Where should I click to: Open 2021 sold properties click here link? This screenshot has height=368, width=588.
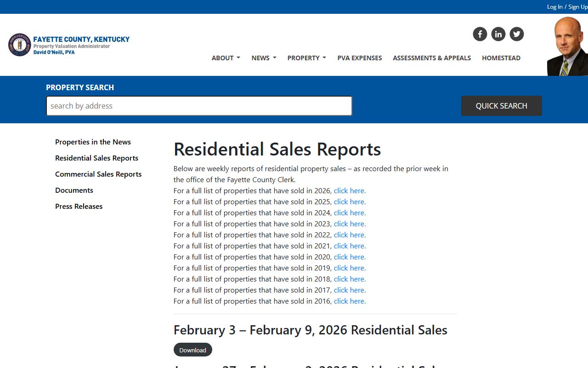coord(350,246)
